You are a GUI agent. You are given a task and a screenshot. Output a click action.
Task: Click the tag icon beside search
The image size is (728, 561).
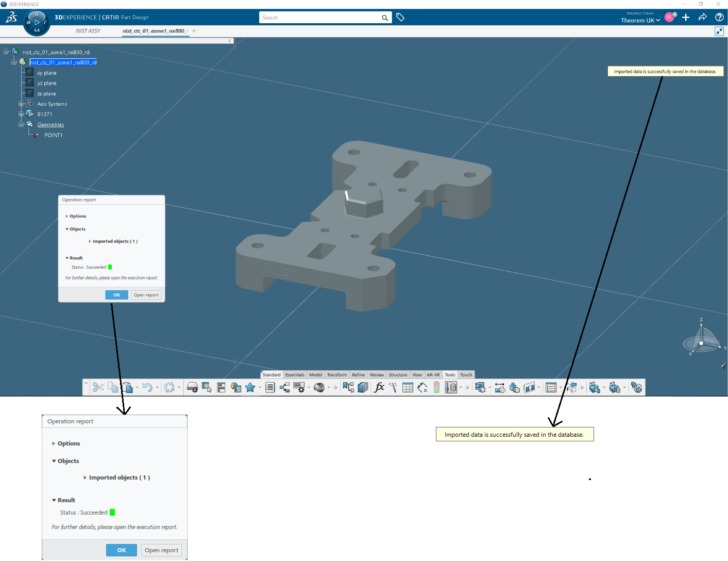[x=400, y=18]
